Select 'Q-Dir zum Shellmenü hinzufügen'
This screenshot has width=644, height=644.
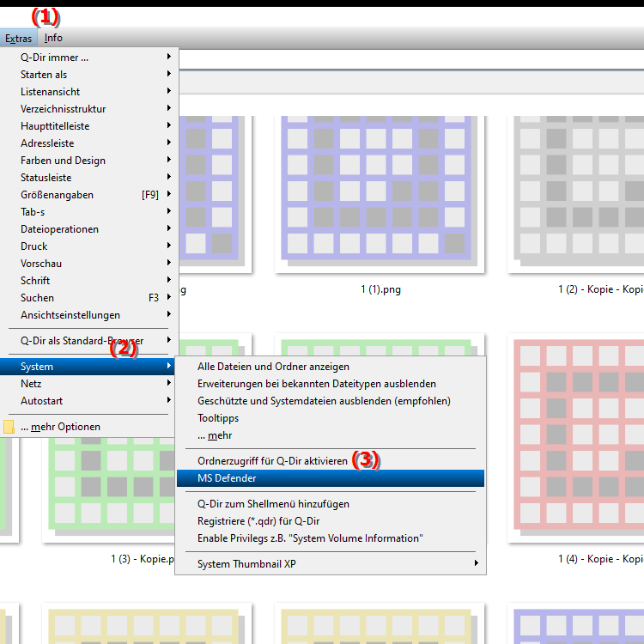[331, 504]
